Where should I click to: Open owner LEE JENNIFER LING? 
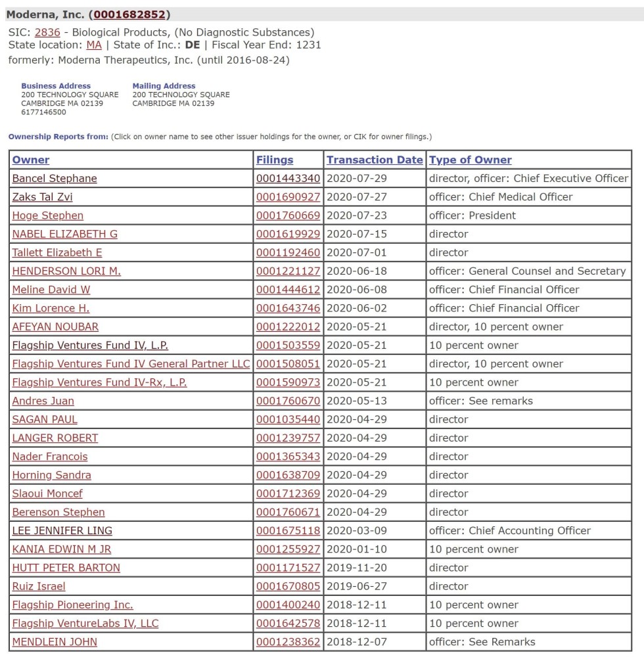tap(62, 531)
